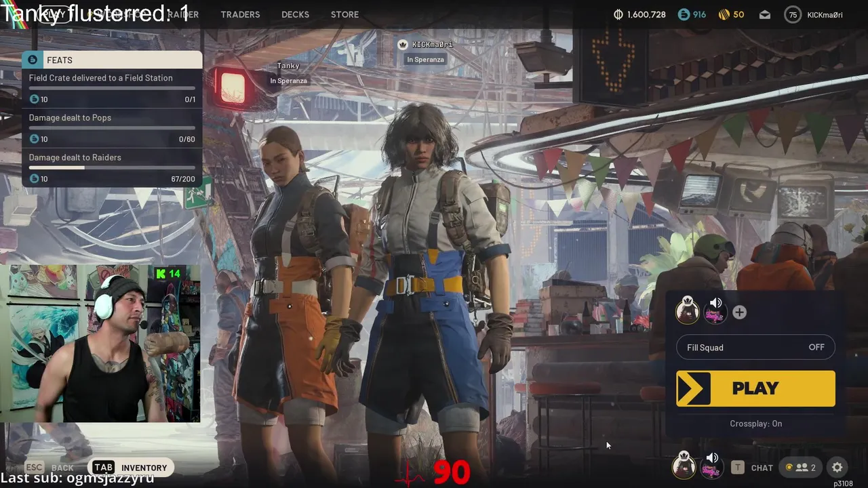
Task: Click the 1.600.728 coin balance
Action: click(x=646, y=14)
